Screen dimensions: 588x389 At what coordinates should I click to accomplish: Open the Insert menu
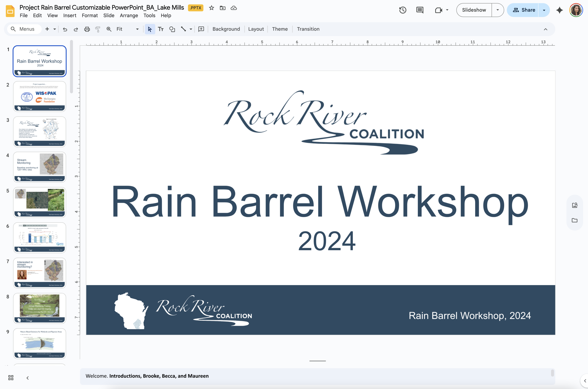pyautogui.click(x=70, y=15)
